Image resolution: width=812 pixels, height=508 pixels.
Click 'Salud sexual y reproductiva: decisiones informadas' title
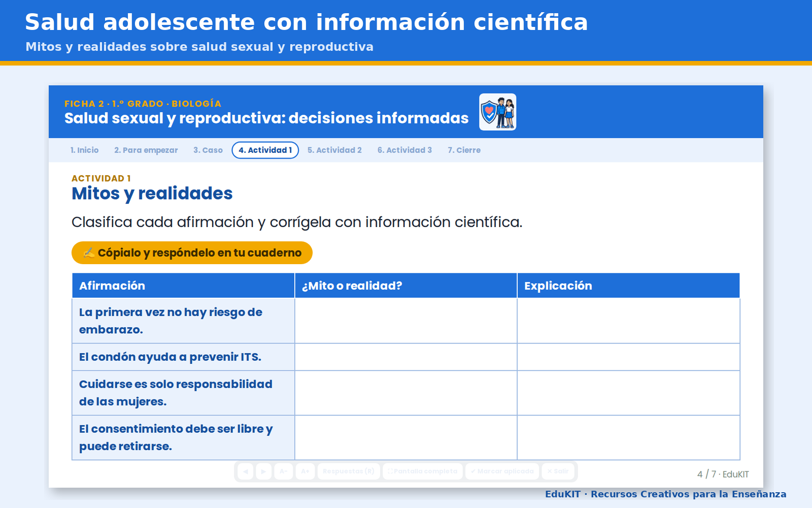pos(266,118)
